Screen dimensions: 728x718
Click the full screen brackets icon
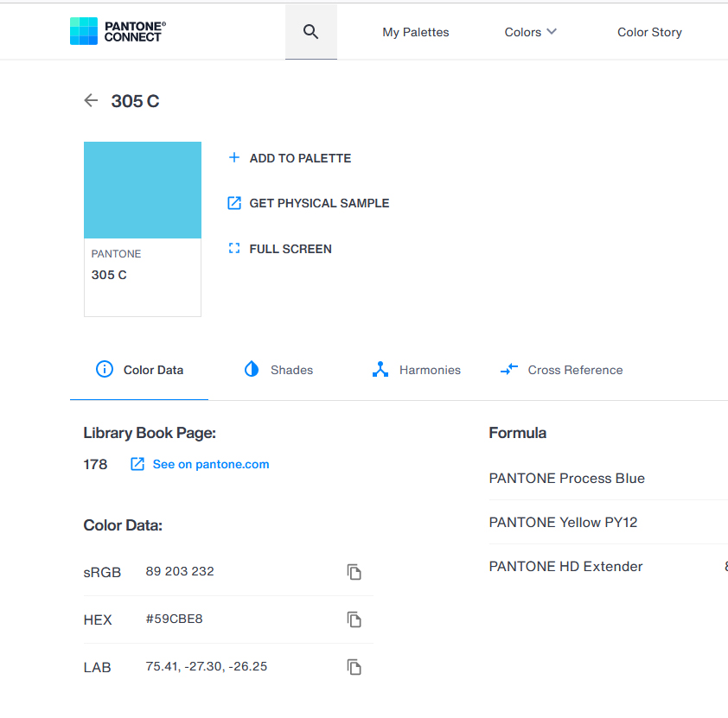[234, 249]
